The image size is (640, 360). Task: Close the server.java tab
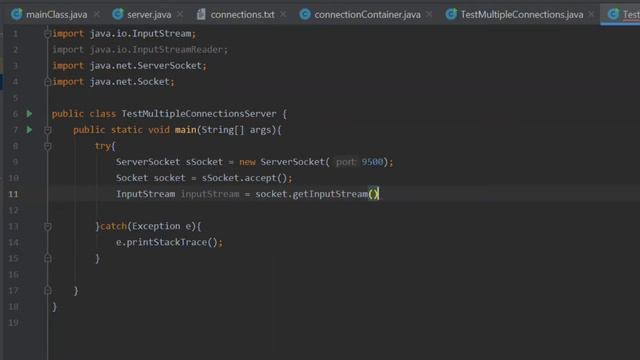click(180, 15)
